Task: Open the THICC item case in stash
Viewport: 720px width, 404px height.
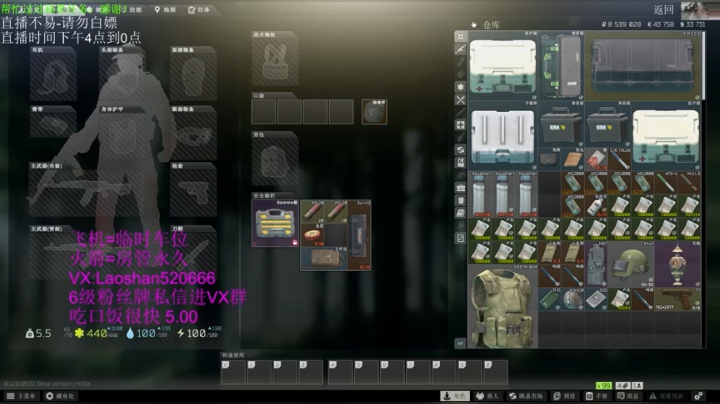Action: click(x=642, y=66)
